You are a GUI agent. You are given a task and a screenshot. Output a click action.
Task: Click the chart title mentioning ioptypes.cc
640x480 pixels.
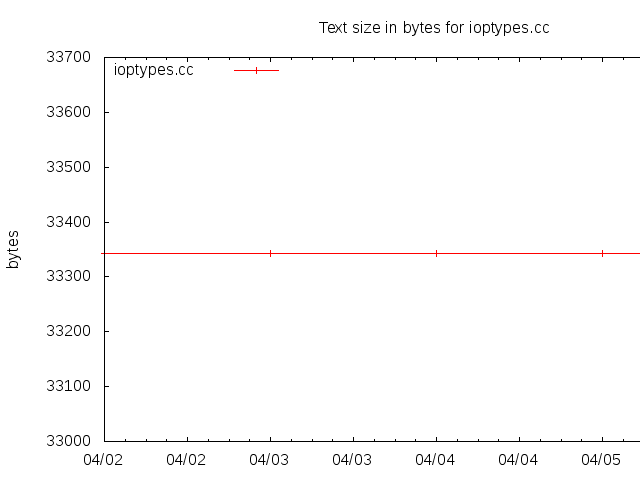coord(434,28)
